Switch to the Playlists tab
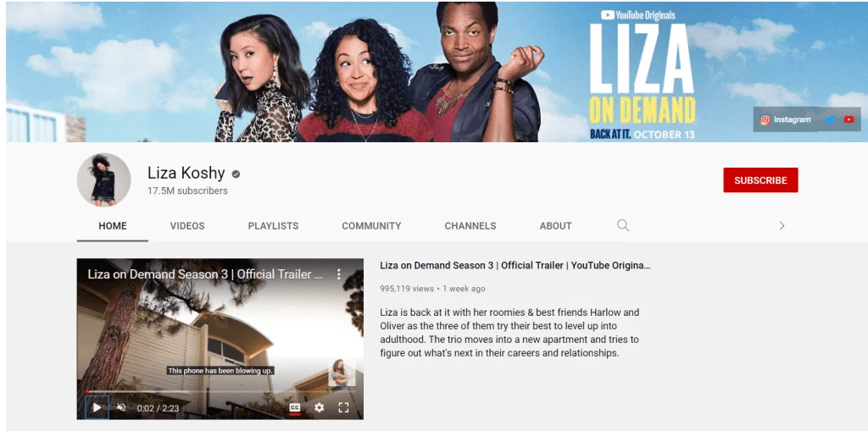 [x=273, y=226]
